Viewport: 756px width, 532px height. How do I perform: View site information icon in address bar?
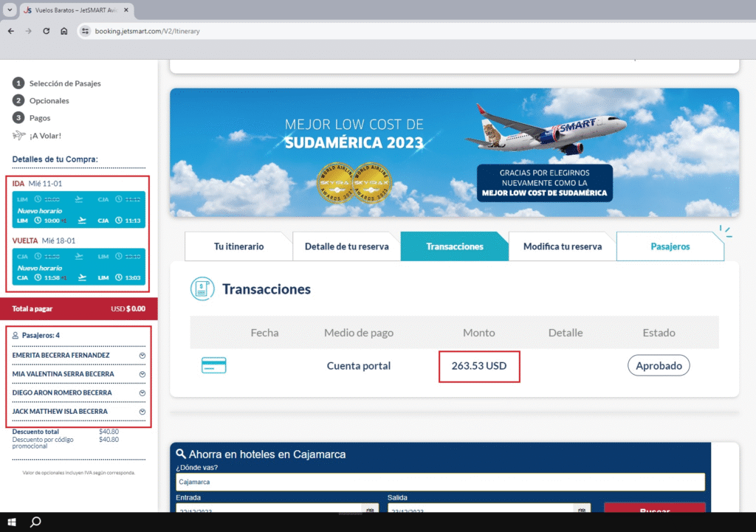[86, 31]
